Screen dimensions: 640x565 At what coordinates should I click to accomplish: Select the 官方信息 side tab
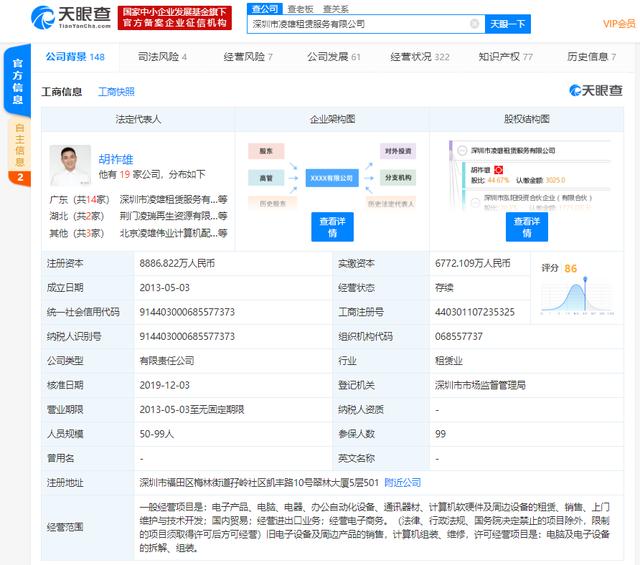tap(18, 81)
